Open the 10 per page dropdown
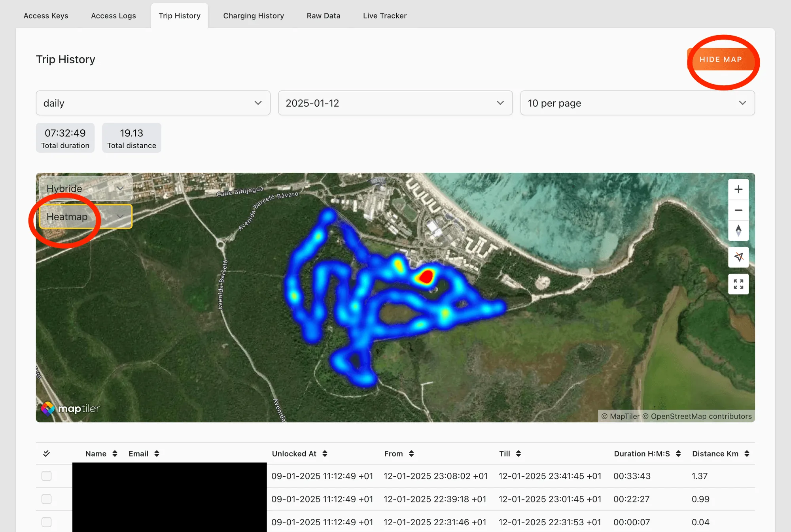Image resolution: width=791 pixels, height=532 pixels. click(x=638, y=103)
